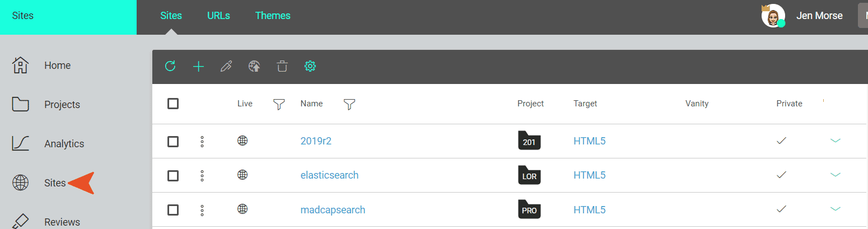
Task: Click the filter icon next to Name
Action: click(349, 104)
